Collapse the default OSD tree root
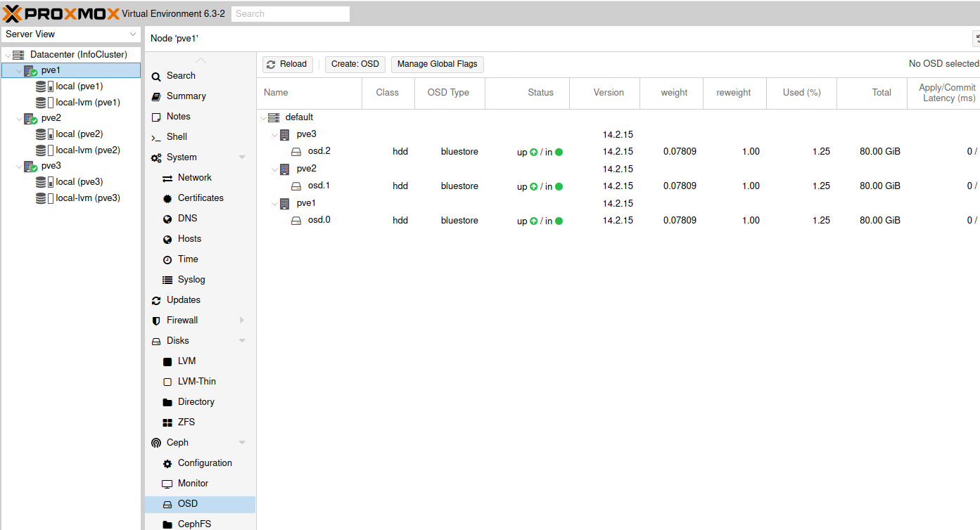The image size is (980, 530). [263, 117]
